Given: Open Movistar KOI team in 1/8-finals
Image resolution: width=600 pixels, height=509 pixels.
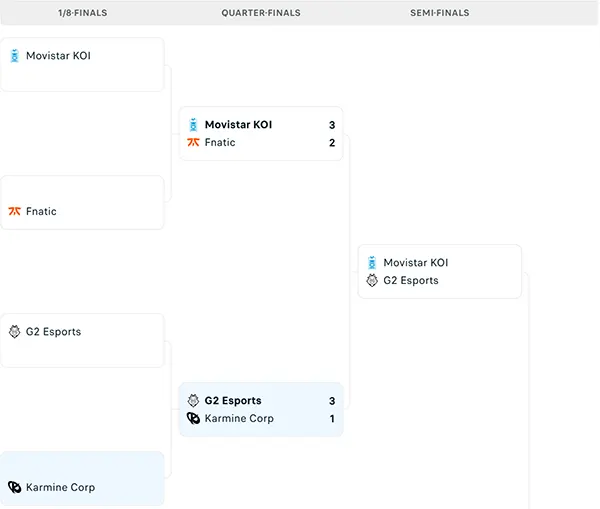Looking at the screenshot, I should [x=58, y=56].
